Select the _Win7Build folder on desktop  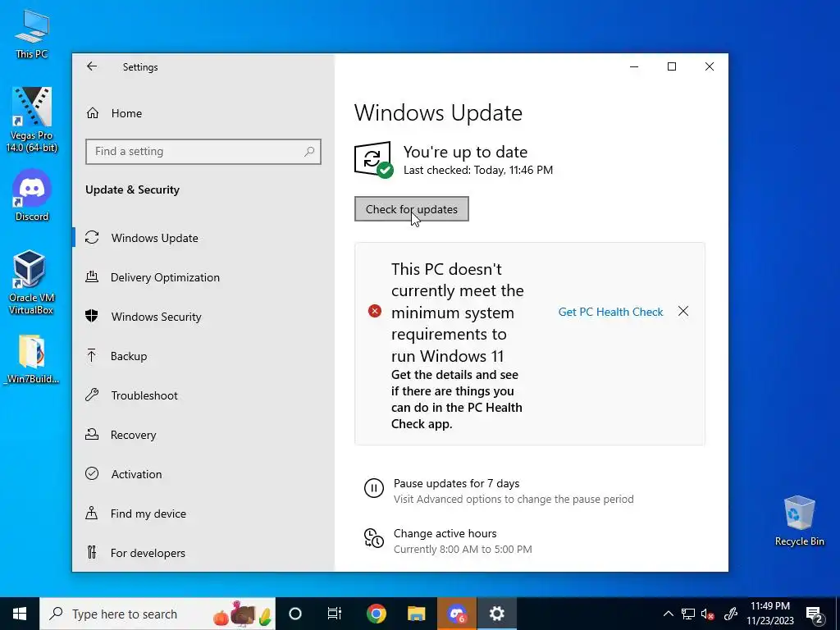pos(31,359)
